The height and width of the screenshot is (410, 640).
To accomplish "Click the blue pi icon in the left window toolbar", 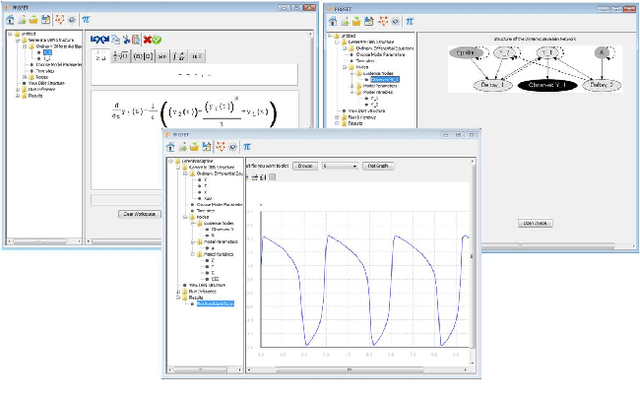I will tap(86, 20).
